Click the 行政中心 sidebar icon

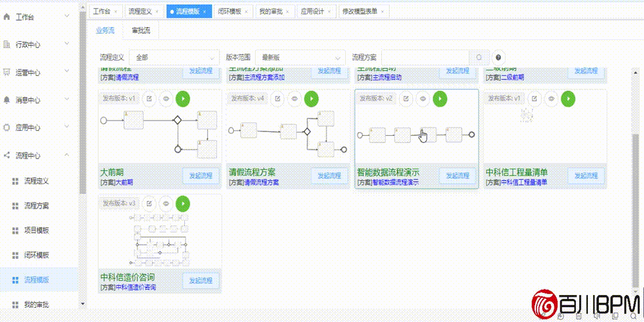click(6, 44)
